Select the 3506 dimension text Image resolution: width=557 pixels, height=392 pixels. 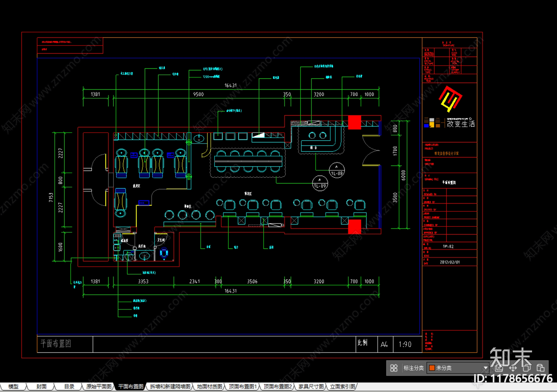(x=252, y=281)
